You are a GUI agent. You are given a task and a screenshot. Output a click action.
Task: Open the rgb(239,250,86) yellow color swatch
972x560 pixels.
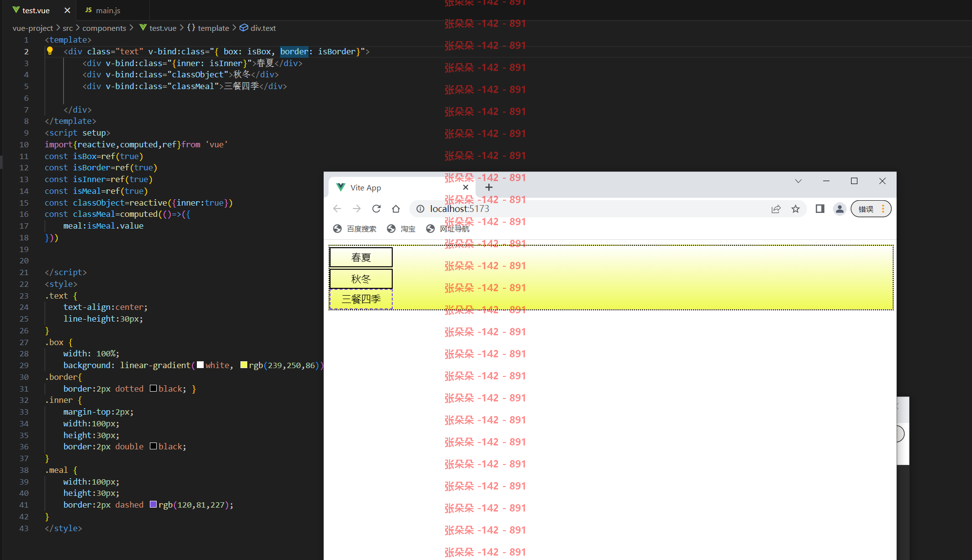[x=244, y=365]
